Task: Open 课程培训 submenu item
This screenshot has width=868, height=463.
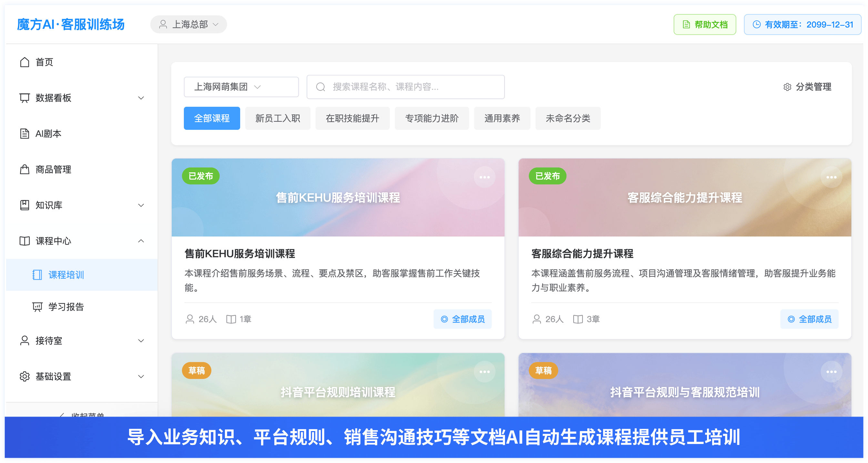Action: [x=82, y=275]
